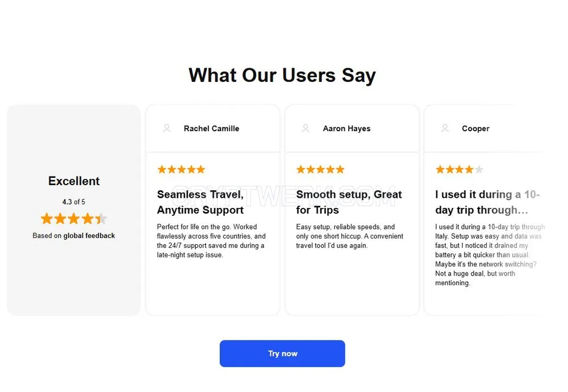This screenshot has width=568, height=392.
Task: Click the 'Seamless Travel, Anytime Support' review title
Action: (201, 202)
